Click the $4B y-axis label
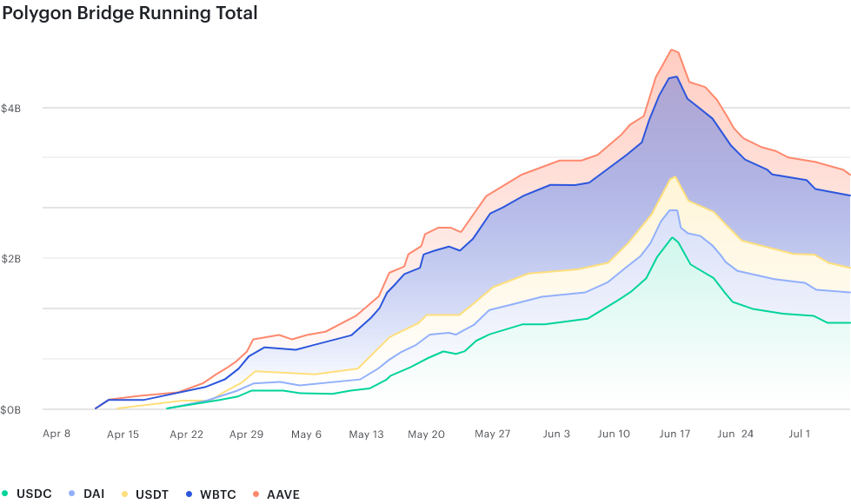This screenshot has height=504, width=851. (x=10, y=109)
